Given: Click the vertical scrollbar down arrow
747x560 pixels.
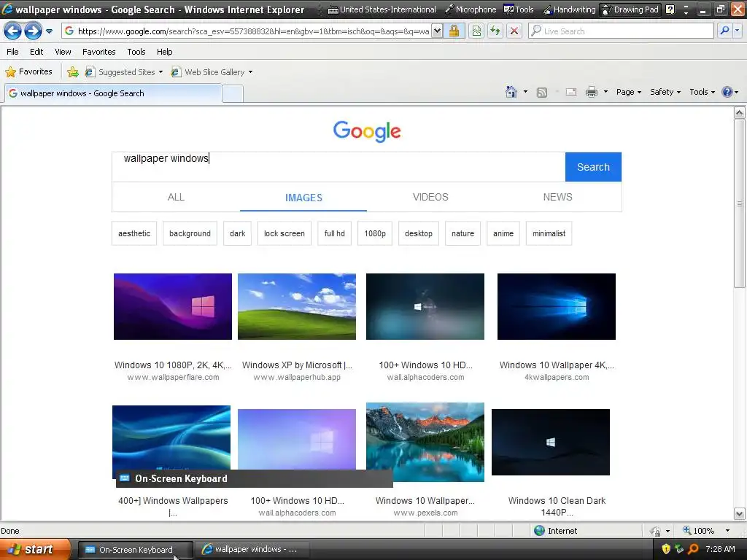Looking at the screenshot, I should tap(739, 514).
